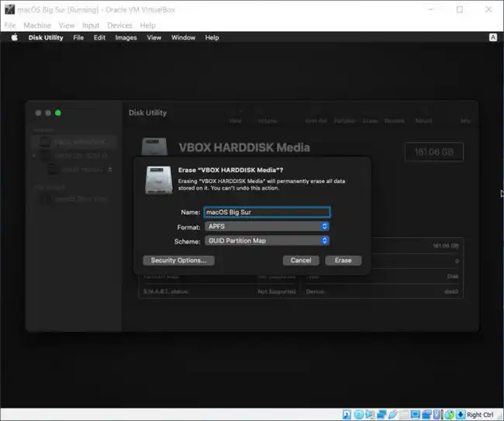Click the VirtualBox optical disk status icon
Screen dimensions: 504x421
coord(358,415)
